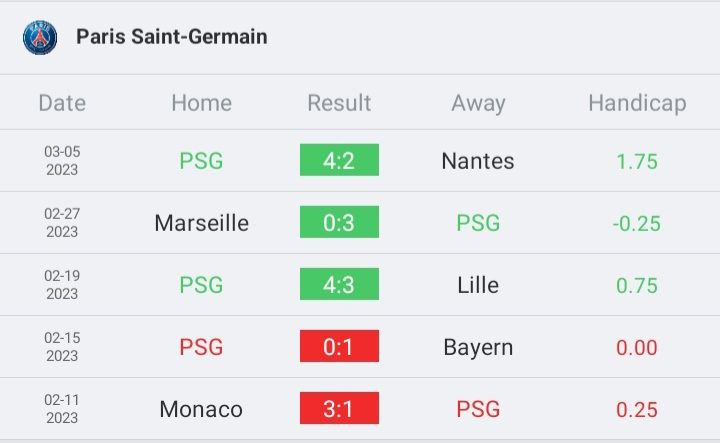
Task: Open the red 3:1 Monaco result
Action: [339, 408]
